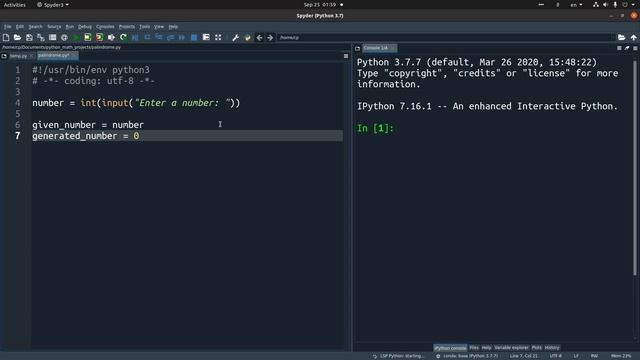Open the Source menu
The width and height of the screenshot is (640, 360).
[54, 27]
